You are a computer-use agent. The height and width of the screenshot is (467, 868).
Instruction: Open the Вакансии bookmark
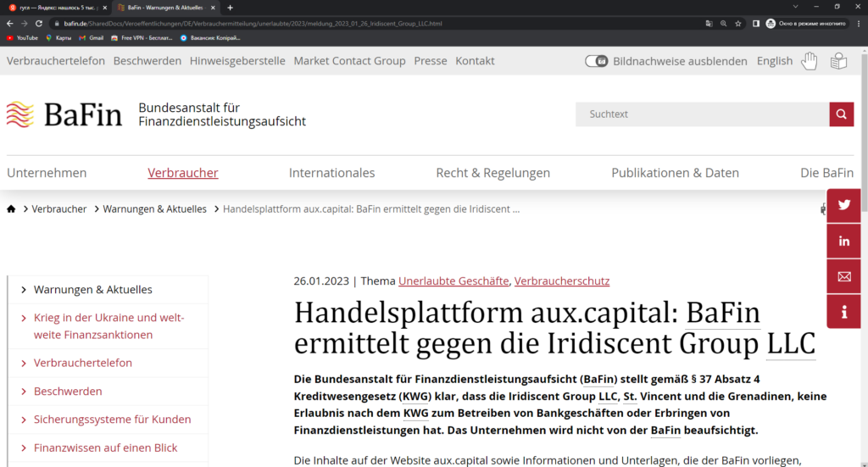click(x=210, y=37)
